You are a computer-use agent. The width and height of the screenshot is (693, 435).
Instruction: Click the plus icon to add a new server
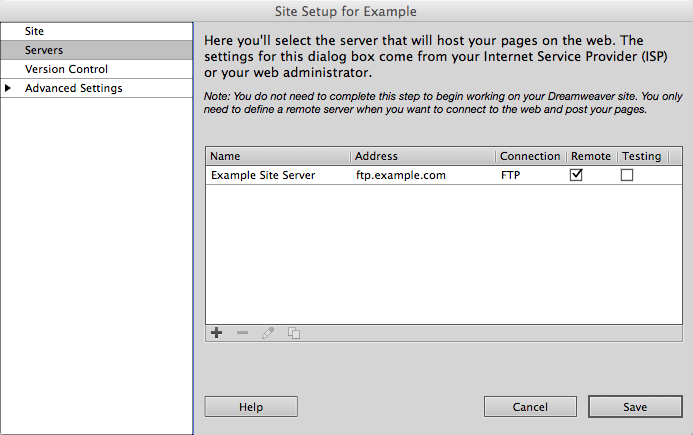(x=217, y=333)
